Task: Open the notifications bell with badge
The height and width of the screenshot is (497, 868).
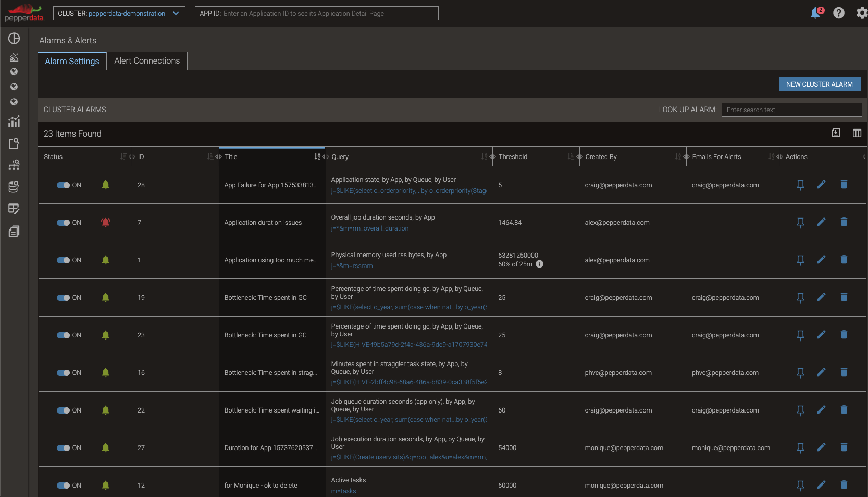Action: (x=816, y=13)
